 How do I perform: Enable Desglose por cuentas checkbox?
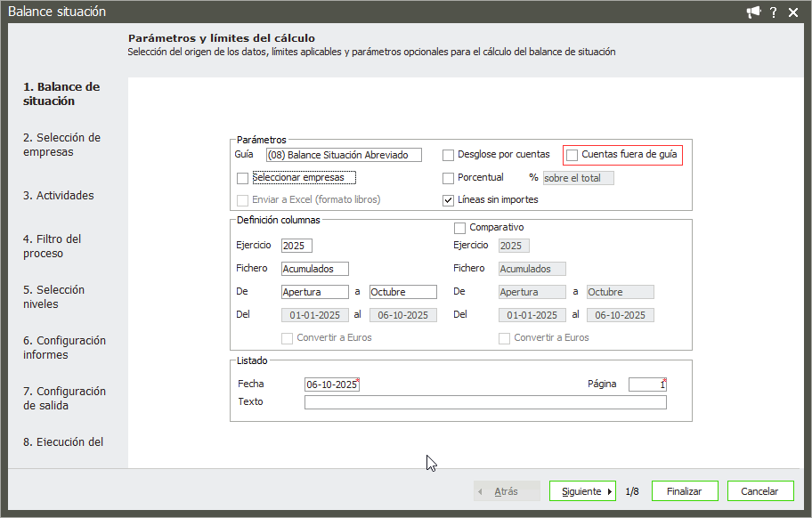[449, 155]
